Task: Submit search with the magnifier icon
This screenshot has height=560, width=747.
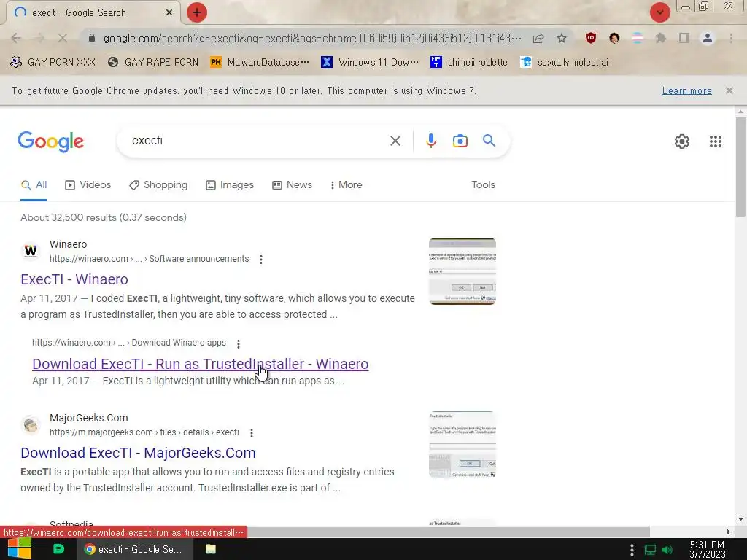Action: coord(489,141)
